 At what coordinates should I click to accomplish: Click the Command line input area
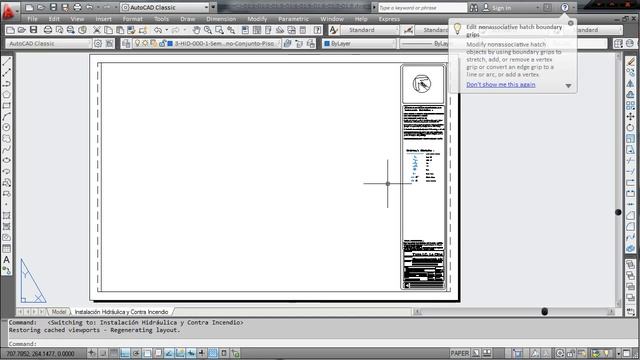(x=322, y=344)
